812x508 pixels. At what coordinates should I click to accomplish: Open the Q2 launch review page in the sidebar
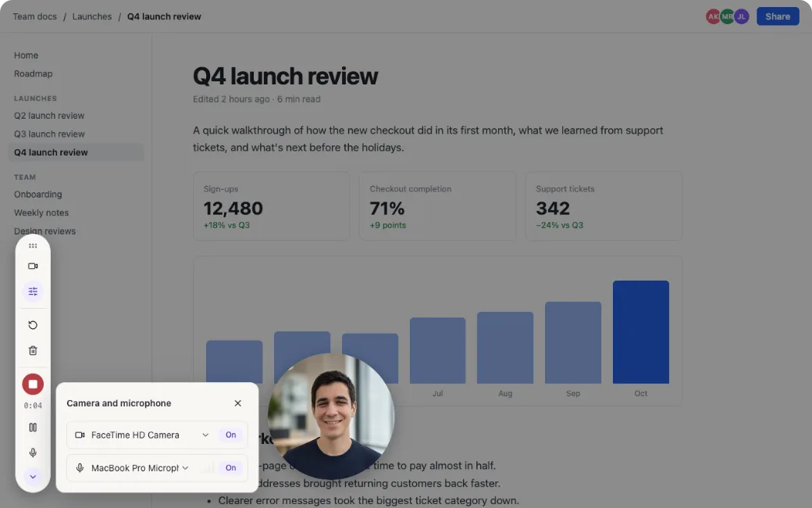click(49, 116)
